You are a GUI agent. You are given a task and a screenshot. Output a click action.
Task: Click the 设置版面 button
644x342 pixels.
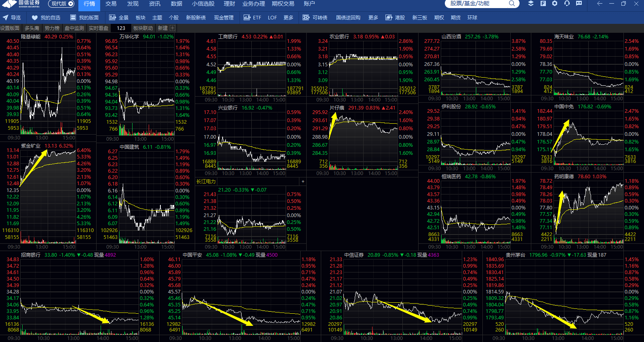coord(10,28)
